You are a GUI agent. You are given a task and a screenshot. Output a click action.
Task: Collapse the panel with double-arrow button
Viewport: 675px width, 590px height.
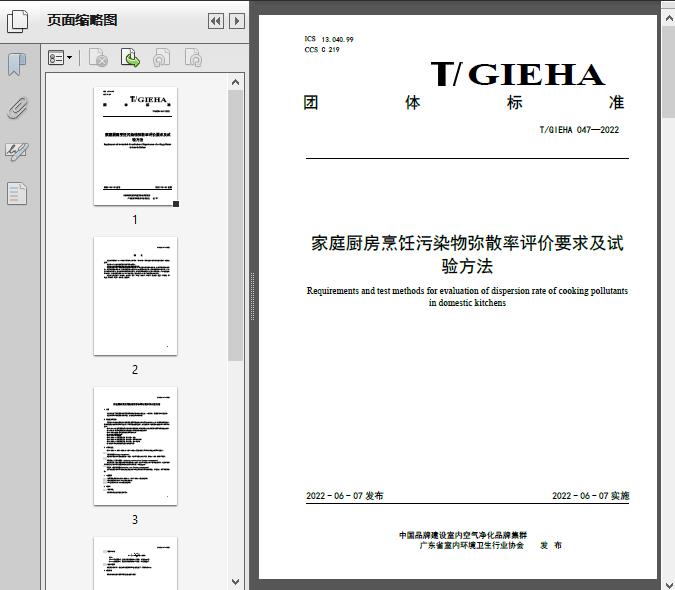[x=216, y=21]
